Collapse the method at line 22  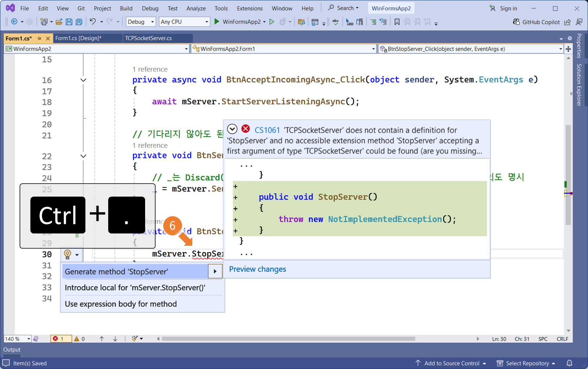click(x=83, y=156)
